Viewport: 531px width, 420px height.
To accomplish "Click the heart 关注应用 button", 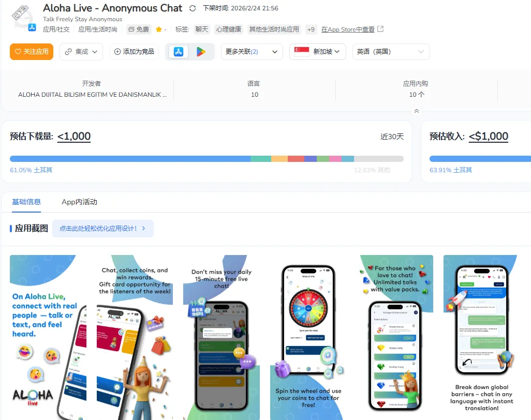I will [x=32, y=51].
